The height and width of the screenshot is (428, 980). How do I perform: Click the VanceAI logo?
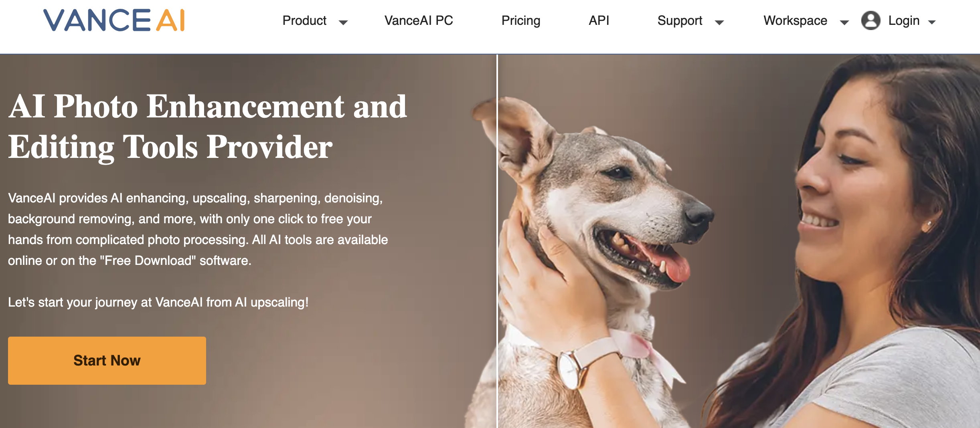point(114,20)
